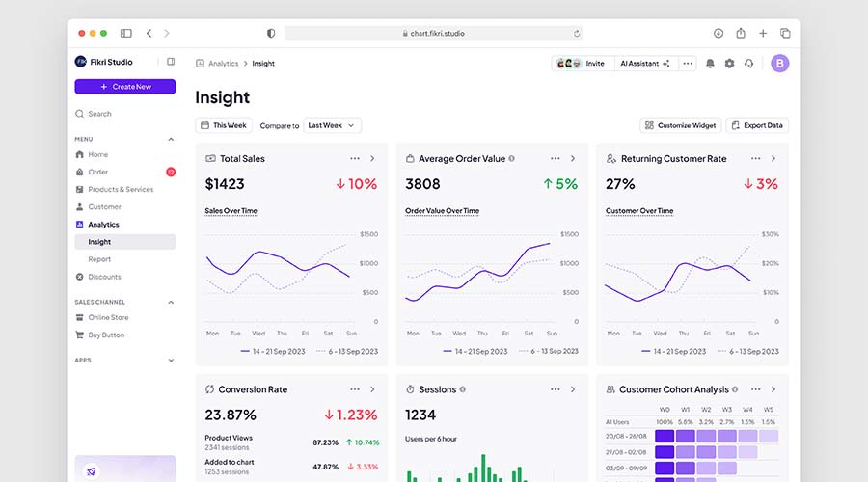
Task: Open Online Store sales channel
Action: pyautogui.click(x=125, y=318)
